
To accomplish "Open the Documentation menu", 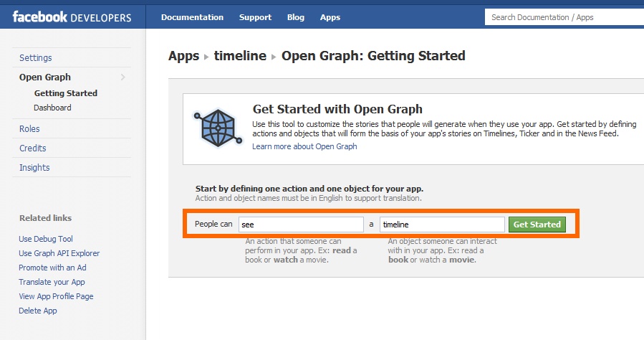I will 192,17.
